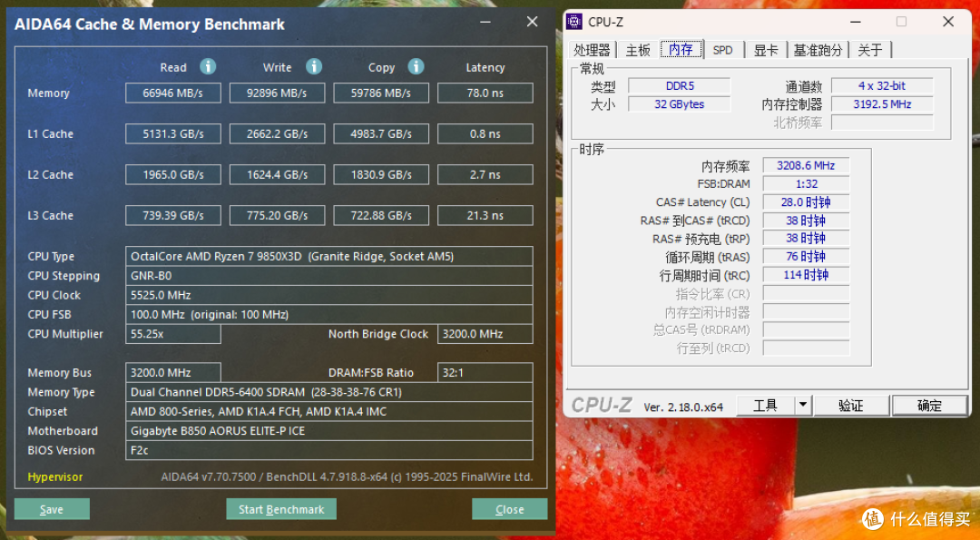Viewport: 980px width, 540px height.
Task: Switch to the 处理器 tab in CPU-Z
Action: 592,50
